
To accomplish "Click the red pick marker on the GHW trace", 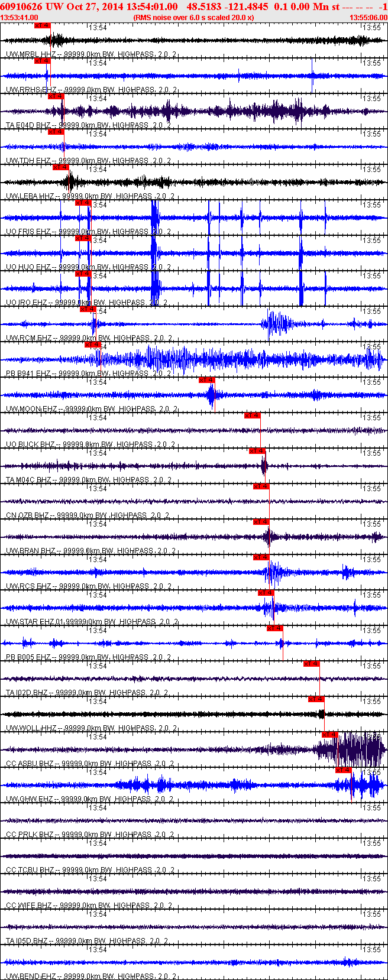I will [x=344, y=770].
